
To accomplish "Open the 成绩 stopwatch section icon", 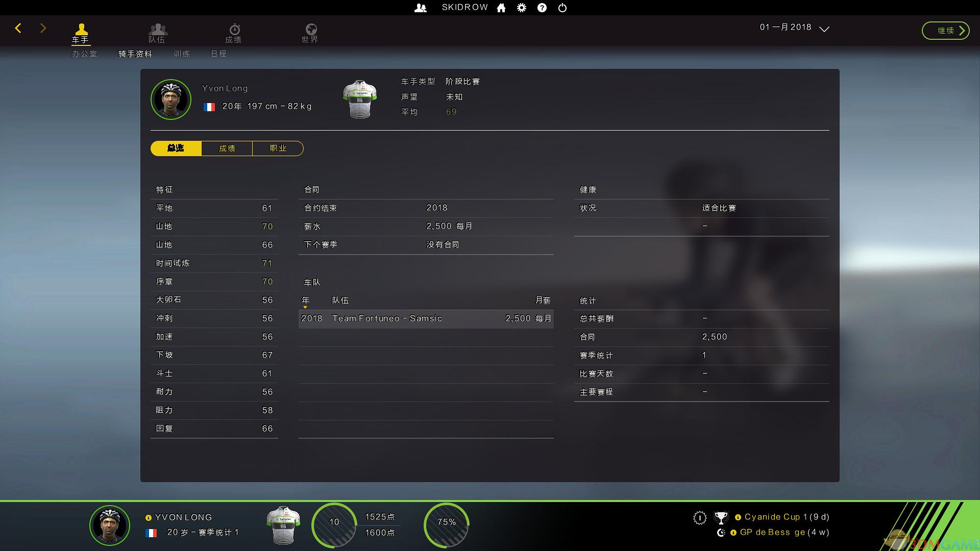I will pos(234,33).
